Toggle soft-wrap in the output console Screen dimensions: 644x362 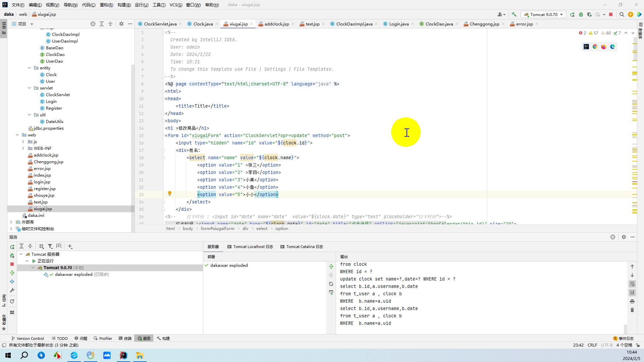632,284
